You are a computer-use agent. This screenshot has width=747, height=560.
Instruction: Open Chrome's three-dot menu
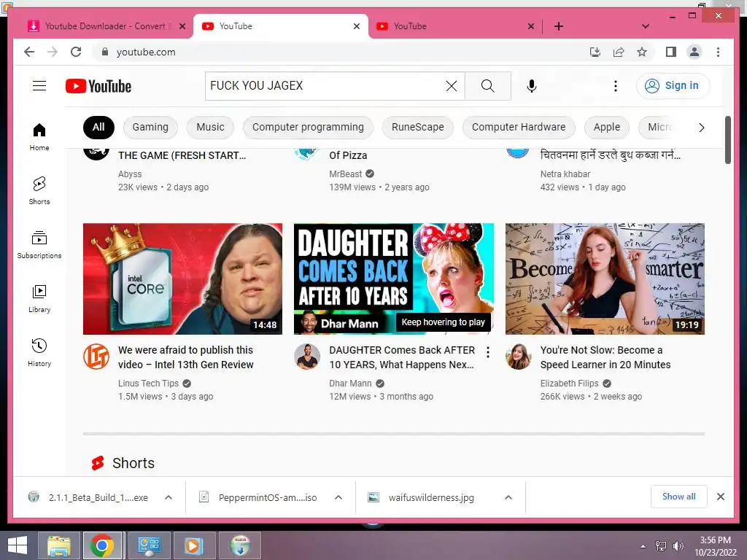coord(718,52)
